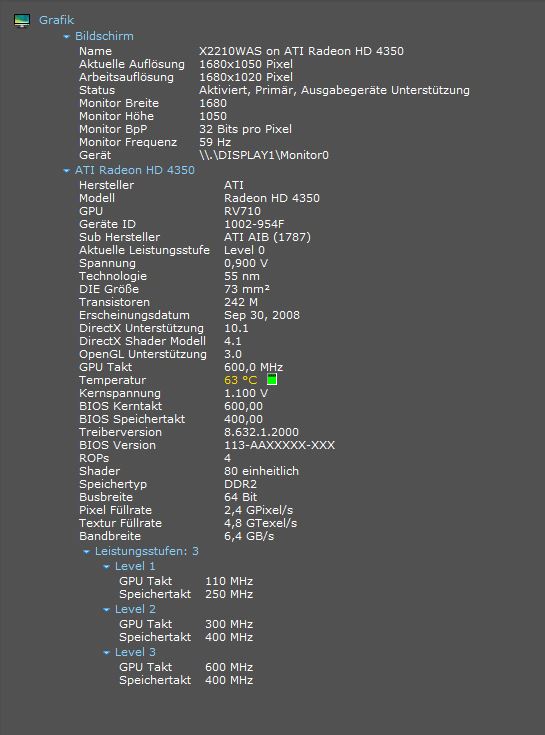This screenshot has height=735, width=545.
Task: Click the \\.\DISPLAY1\Monitor0 device value
Action: pyautogui.click(x=264, y=155)
